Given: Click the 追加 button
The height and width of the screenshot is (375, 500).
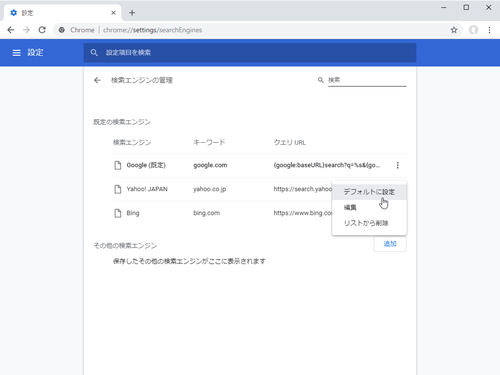Looking at the screenshot, I should (x=390, y=244).
